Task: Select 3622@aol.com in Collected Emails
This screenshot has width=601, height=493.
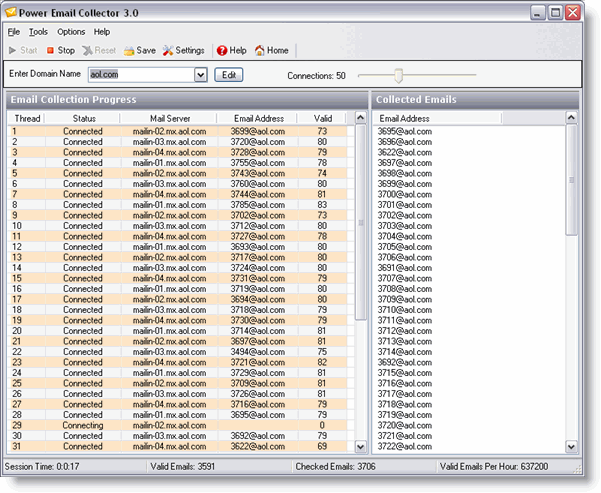Action: pos(405,152)
